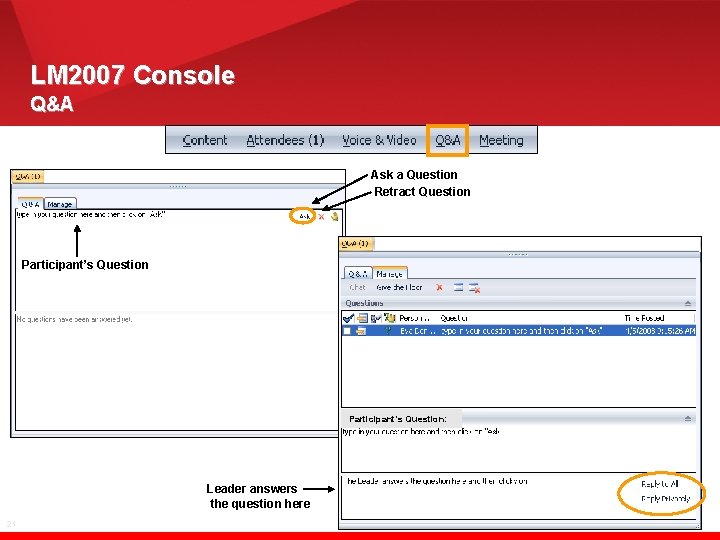720x540 pixels.
Task: Click Give the Floor in Manage toolbar
Action: point(399,287)
